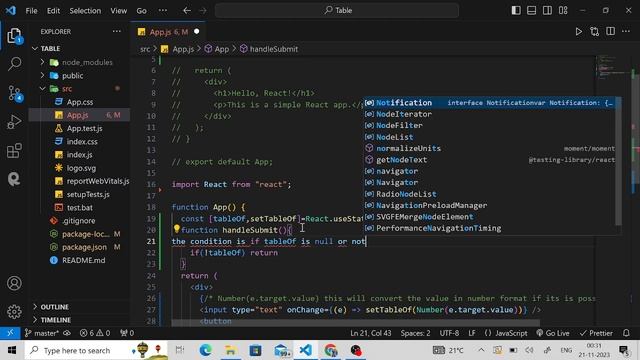
Task: Select navigator suggestion in autocomplete
Action: point(490,171)
